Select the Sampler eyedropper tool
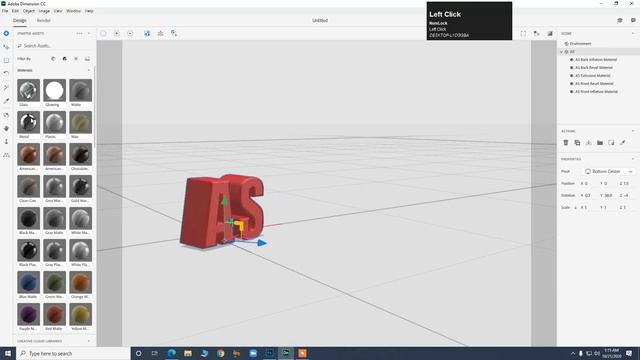This screenshot has width=640, height=360. pos(6,101)
